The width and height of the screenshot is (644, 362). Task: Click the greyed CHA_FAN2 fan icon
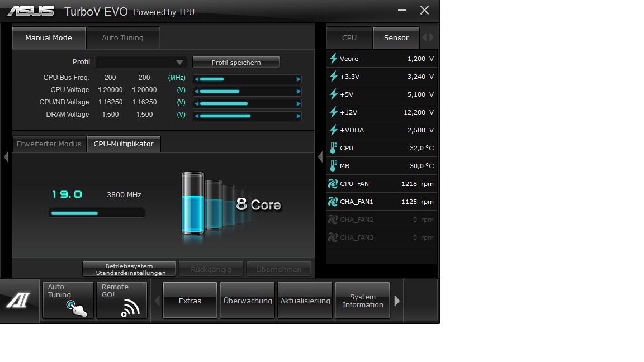point(333,220)
